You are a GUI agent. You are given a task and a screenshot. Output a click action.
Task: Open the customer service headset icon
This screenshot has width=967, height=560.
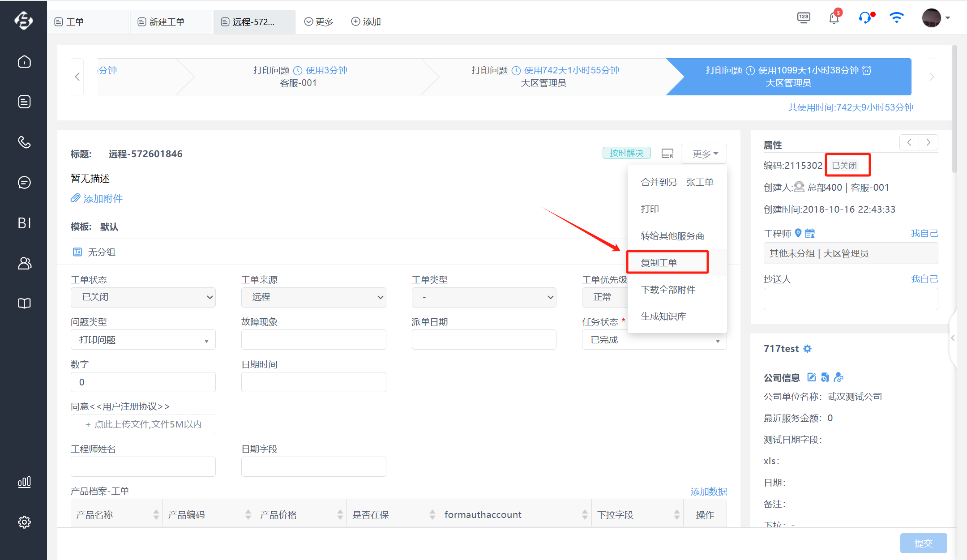pos(865,18)
